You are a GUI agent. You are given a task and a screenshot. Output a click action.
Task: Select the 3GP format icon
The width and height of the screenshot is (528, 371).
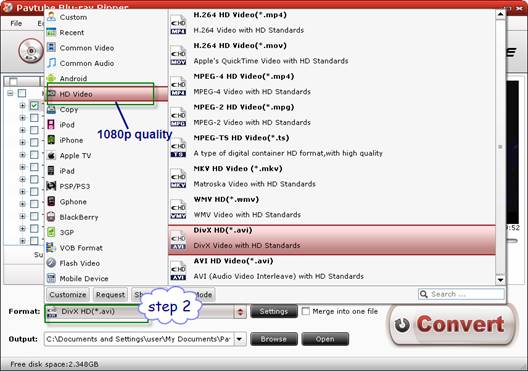(x=51, y=232)
